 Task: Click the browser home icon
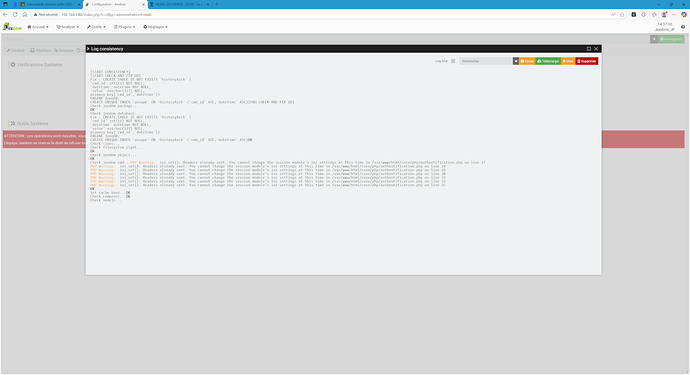[25, 15]
